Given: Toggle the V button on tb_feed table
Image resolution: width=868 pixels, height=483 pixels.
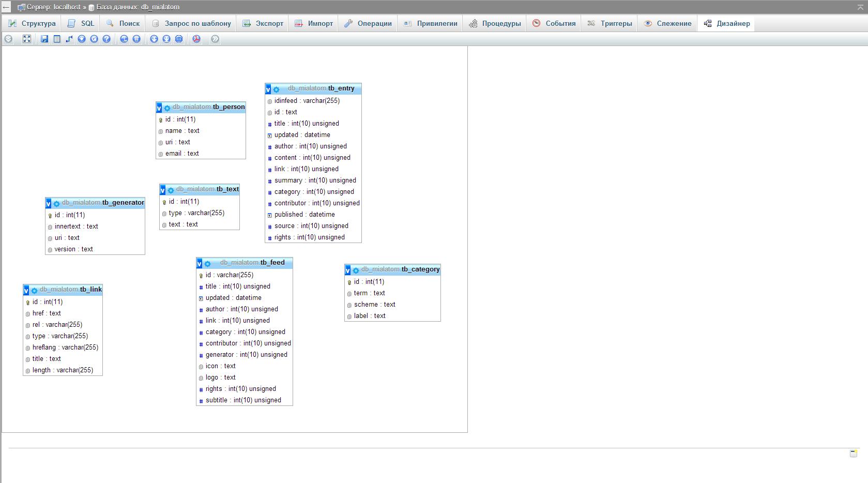Looking at the screenshot, I should (200, 264).
